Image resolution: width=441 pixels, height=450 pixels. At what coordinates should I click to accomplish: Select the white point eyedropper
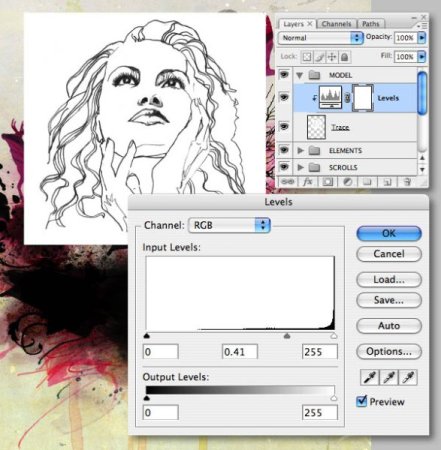click(408, 377)
